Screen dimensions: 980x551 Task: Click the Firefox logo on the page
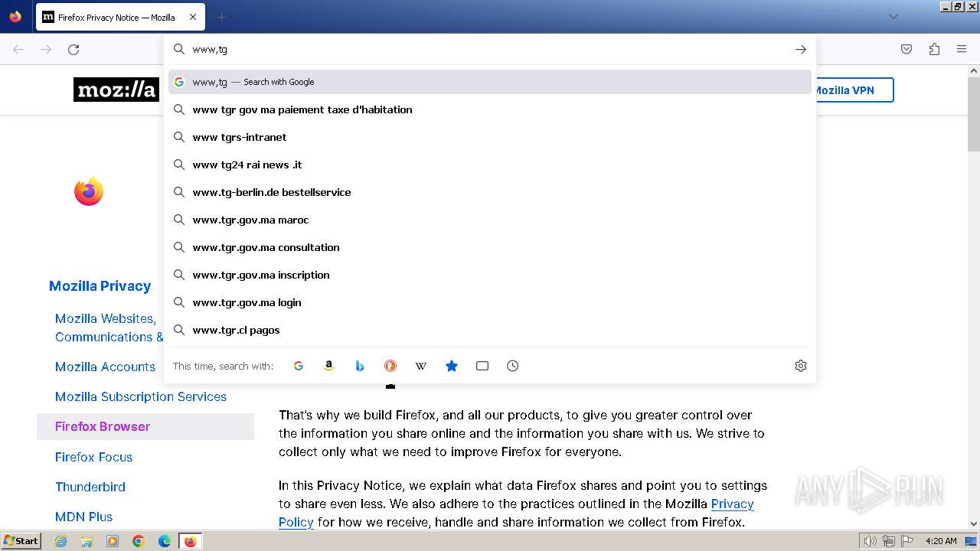click(x=89, y=191)
